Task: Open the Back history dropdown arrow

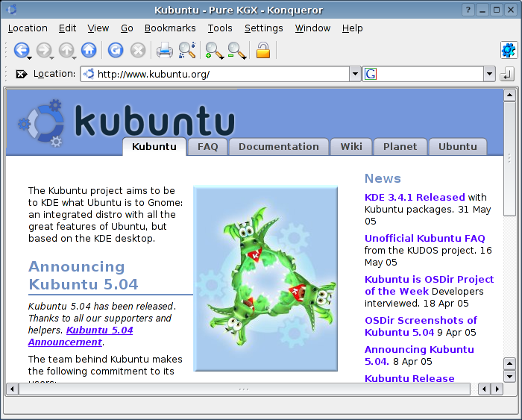Action: coord(30,58)
